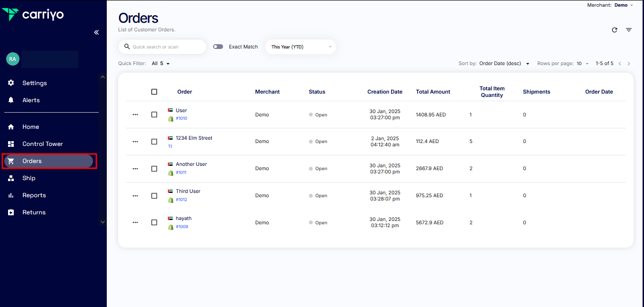644x307 pixels.
Task: Click the search magnifier icon
Action: [x=127, y=47]
